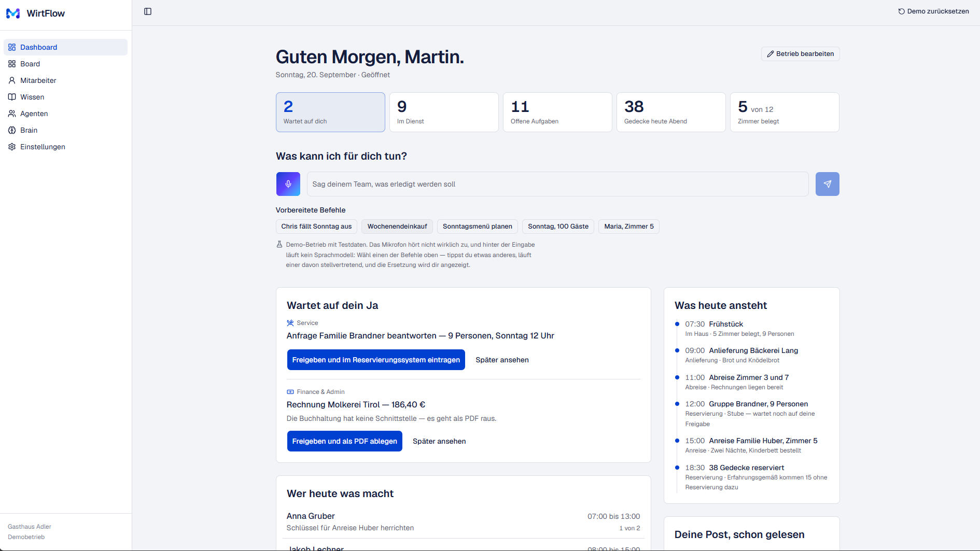Click the Wissen book icon
Screen dimensions: 980x551
[12, 97]
